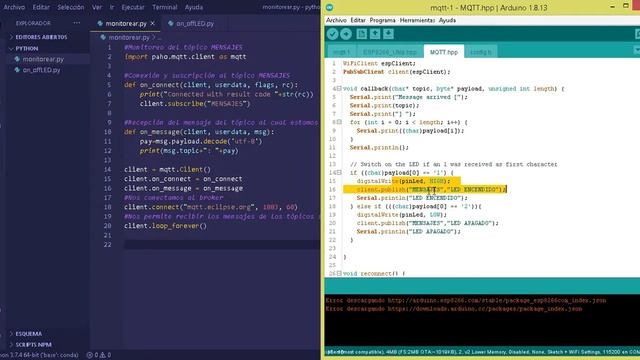Click the errors and warnings status indicator
Screen dimensions: 640x360
coord(99,355)
